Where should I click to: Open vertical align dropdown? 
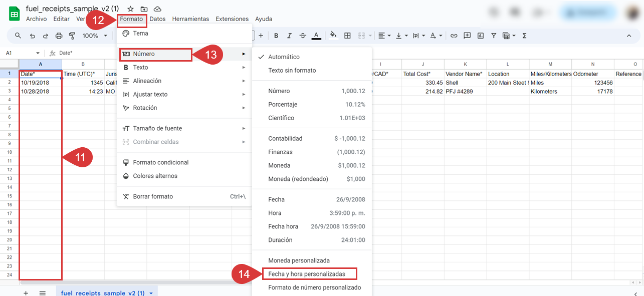tap(401, 36)
